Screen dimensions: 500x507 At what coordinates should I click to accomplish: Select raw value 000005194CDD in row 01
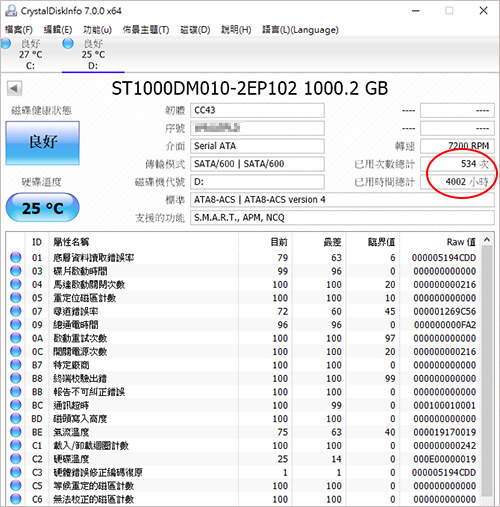coord(444,258)
